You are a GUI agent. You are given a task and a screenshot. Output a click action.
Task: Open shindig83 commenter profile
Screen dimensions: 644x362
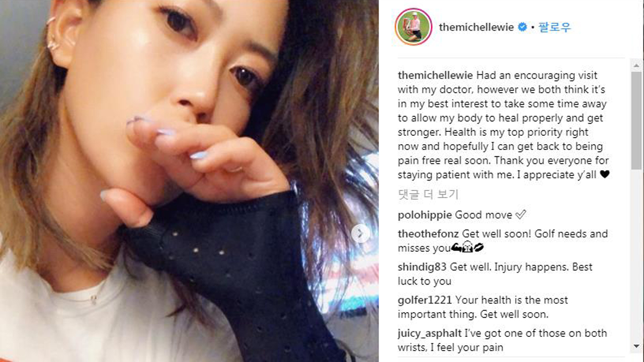point(423,267)
